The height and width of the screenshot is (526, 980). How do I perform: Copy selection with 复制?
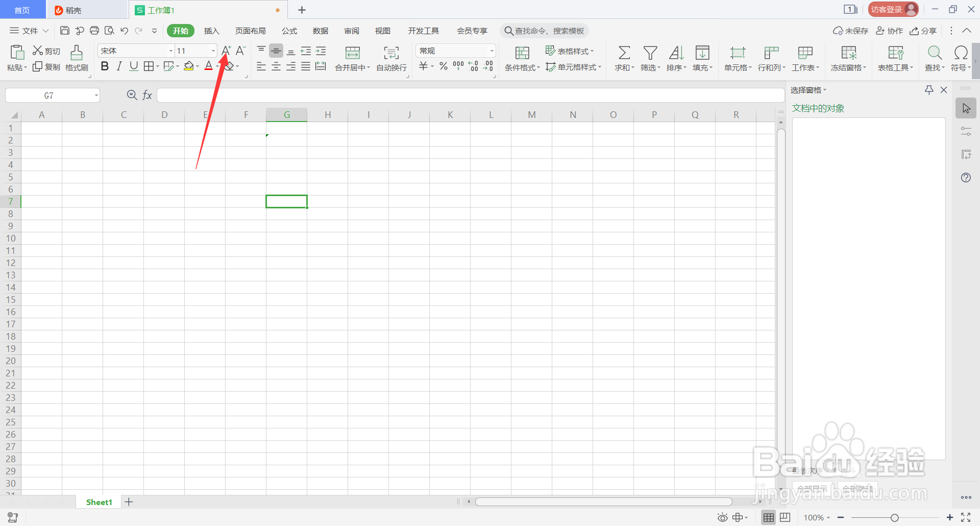(46, 67)
